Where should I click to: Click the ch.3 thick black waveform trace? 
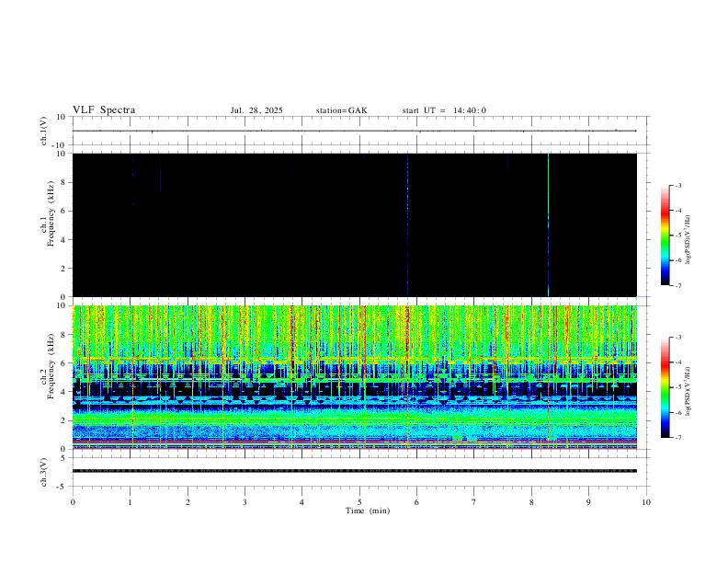(354, 471)
